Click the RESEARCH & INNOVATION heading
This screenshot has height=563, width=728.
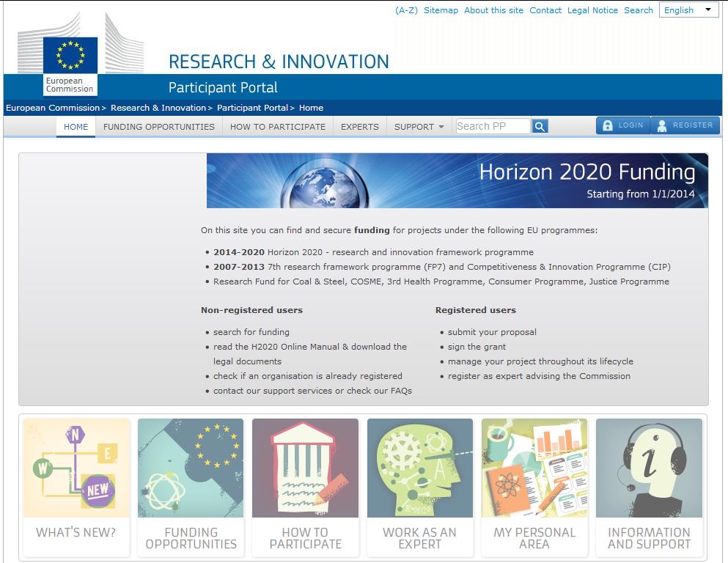coord(279,62)
